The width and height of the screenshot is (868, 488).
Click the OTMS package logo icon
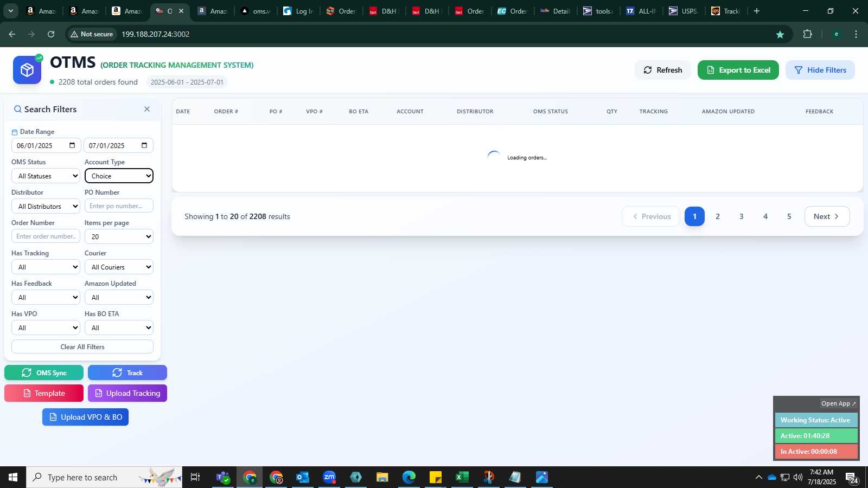pos(27,70)
